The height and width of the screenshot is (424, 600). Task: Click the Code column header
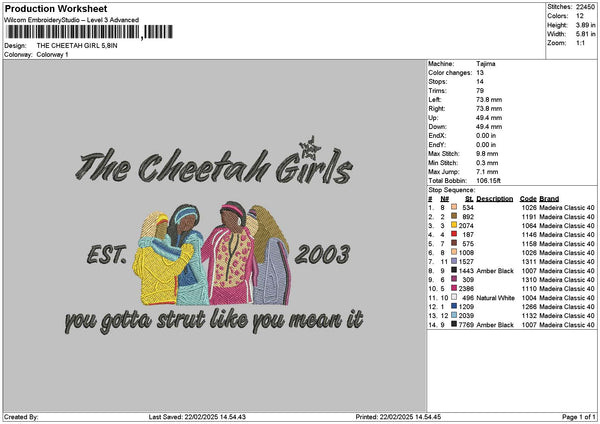pos(528,199)
